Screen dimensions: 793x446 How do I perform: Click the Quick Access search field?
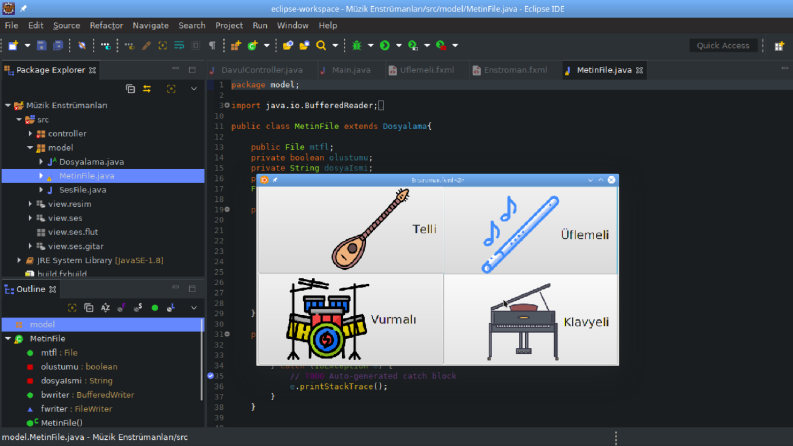click(723, 46)
